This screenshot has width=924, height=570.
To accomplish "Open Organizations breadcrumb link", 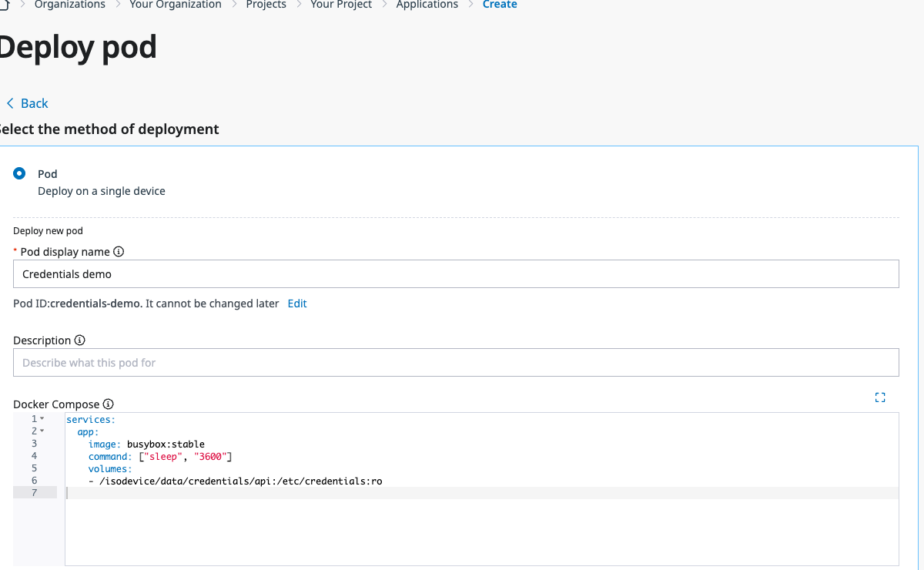I will tap(70, 5).
